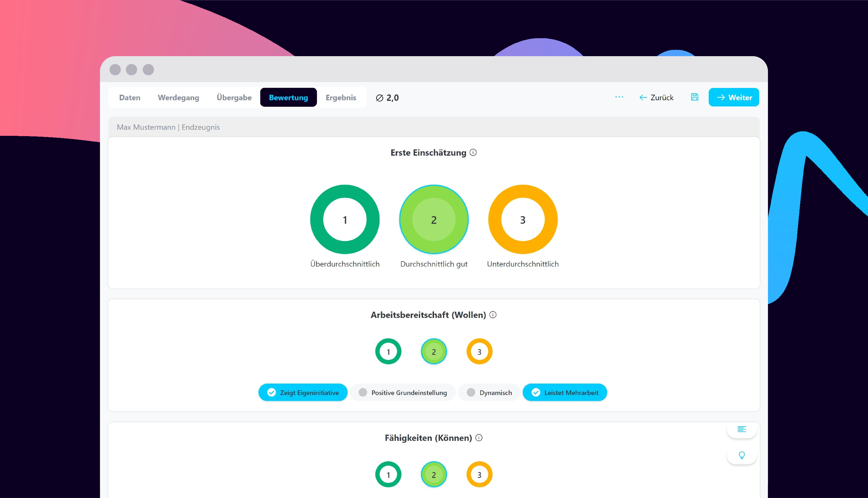The image size is (868, 498).
Task: Click the Weiter button
Action: point(734,97)
